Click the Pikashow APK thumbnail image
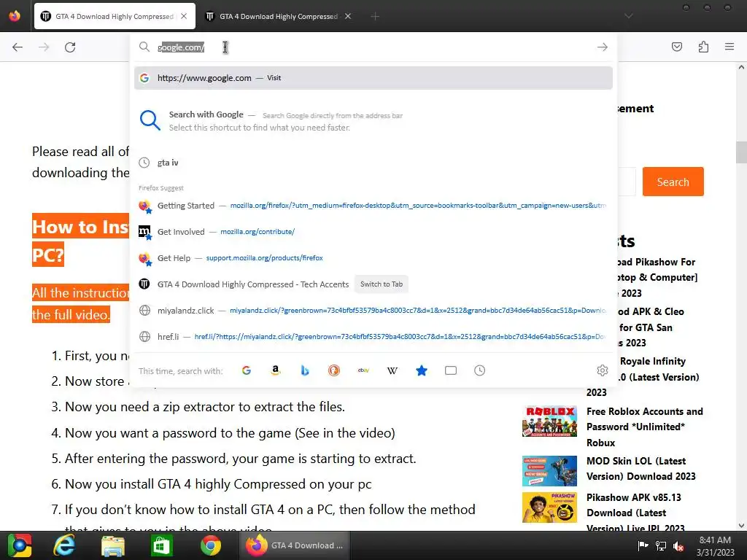 pos(549,507)
